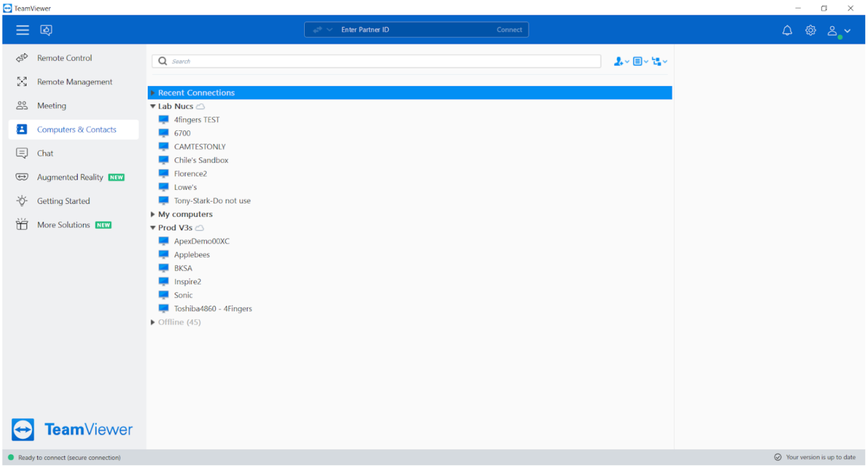Expand the Offline (45) group
The width and height of the screenshot is (868, 467).
click(153, 322)
